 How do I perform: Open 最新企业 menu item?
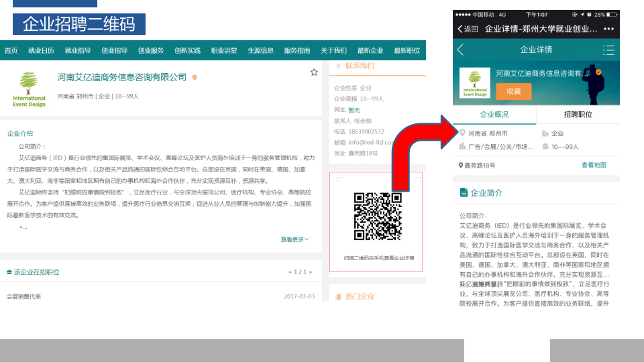coord(370,50)
